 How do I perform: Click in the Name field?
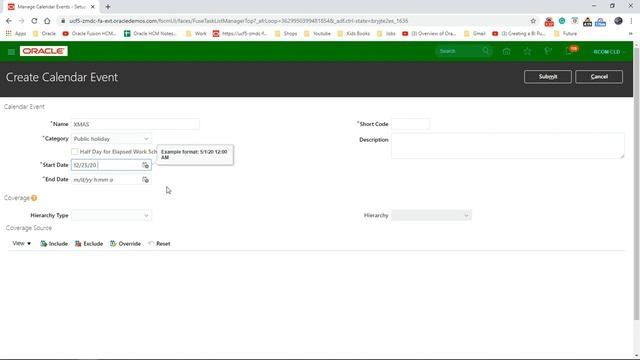point(135,124)
